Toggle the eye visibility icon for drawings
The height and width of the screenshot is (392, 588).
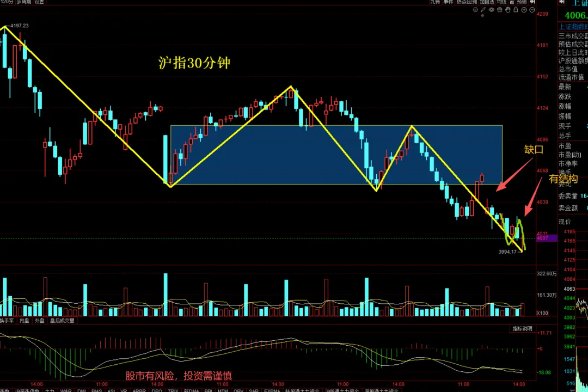pyautogui.click(x=491, y=10)
